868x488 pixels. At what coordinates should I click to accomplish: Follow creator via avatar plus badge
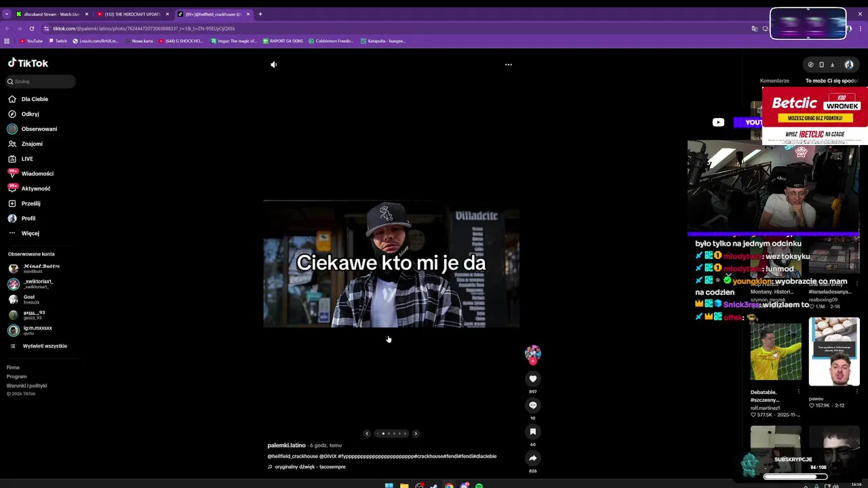click(533, 361)
